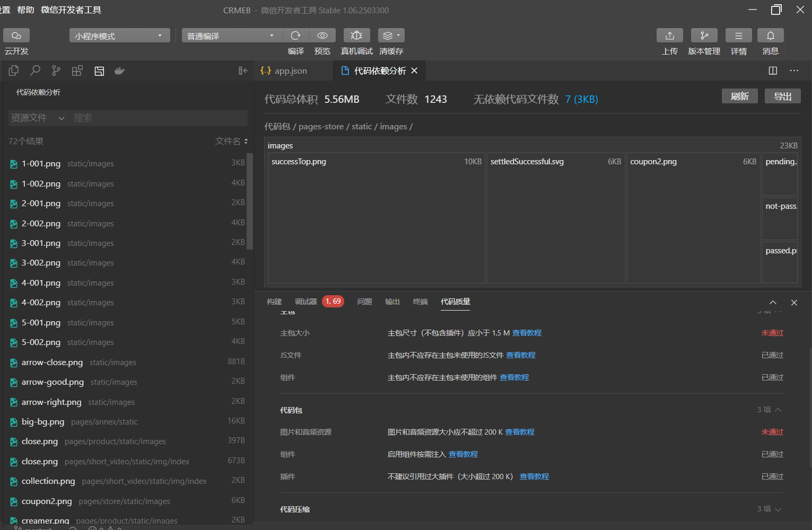Image resolution: width=812 pixels, height=530 pixels.
Task: Select file arrow-close.png in list
Action: click(x=127, y=363)
